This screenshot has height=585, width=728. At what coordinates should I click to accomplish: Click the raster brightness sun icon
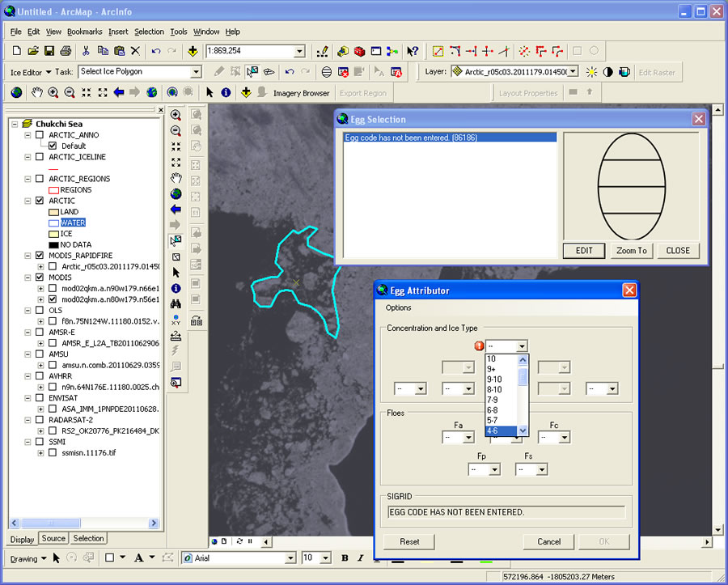(591, 72)
